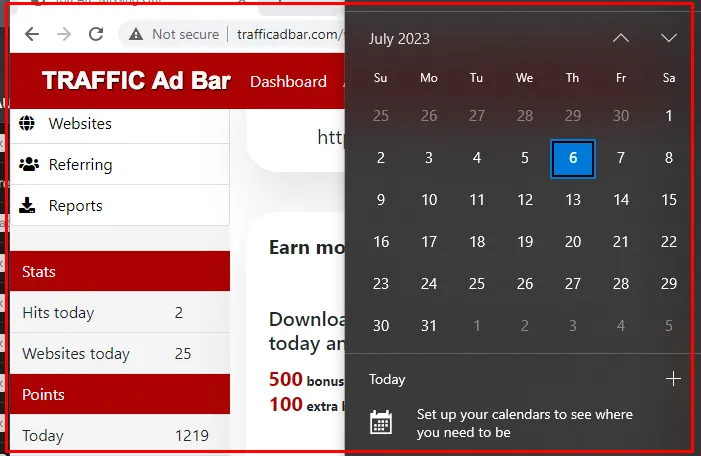Screen dimensions: 701x456
Task: Select July 4 in the calendar
Action: coord(477,158)
